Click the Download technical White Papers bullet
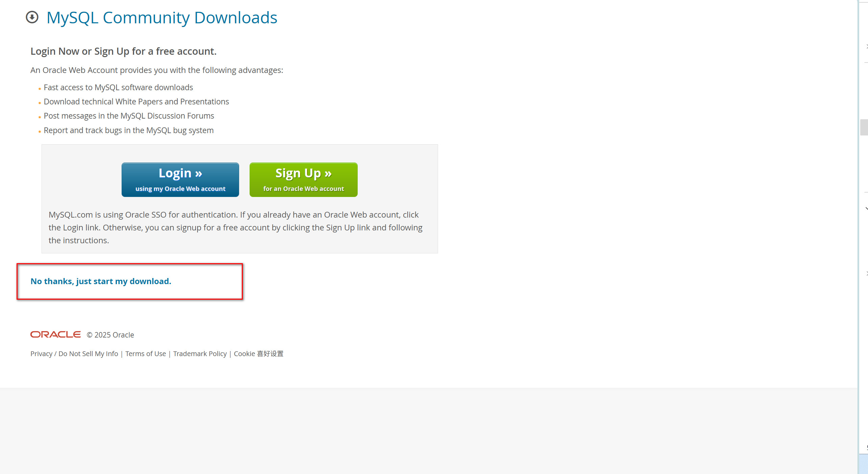The image size is (868, 474). (x=136, y=102)
